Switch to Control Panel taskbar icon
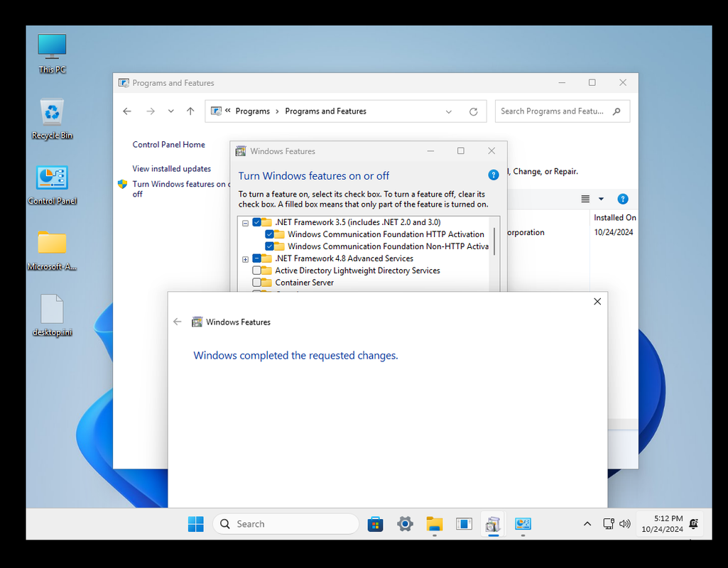The width and height of the screenshot is (728, 568). 523,524
